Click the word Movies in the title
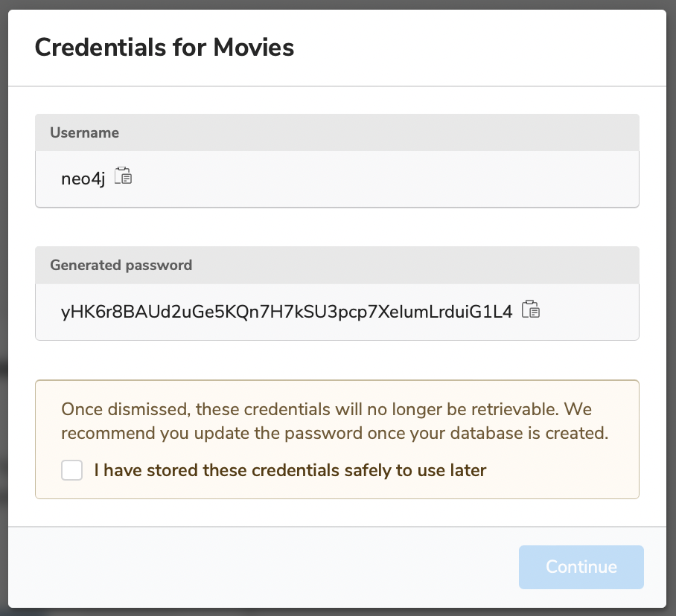The width and height of the screenshot is (676, 616). pos(253,48)
